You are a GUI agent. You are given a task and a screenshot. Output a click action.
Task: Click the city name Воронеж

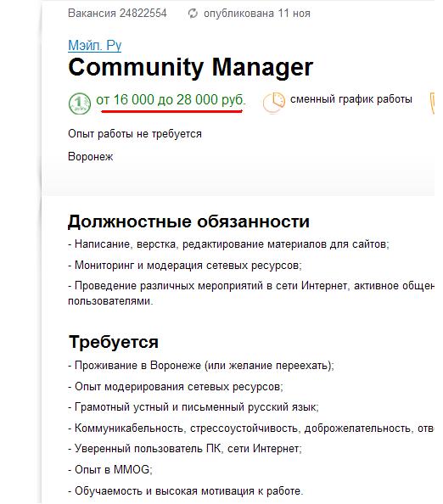[90, 157]
